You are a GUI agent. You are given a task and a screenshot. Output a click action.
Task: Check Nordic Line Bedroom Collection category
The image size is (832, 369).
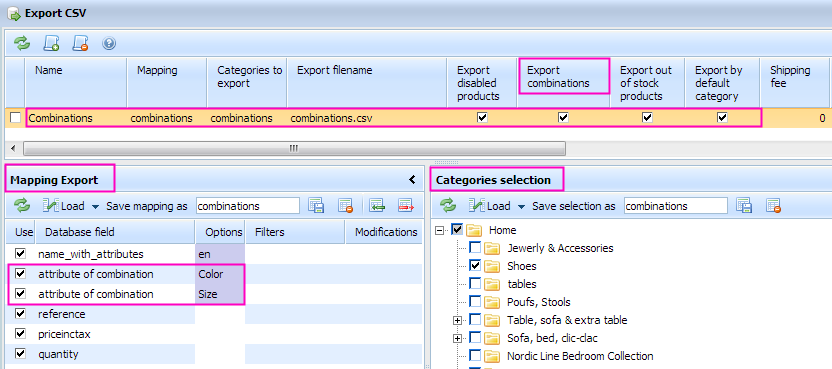(475, 355)
